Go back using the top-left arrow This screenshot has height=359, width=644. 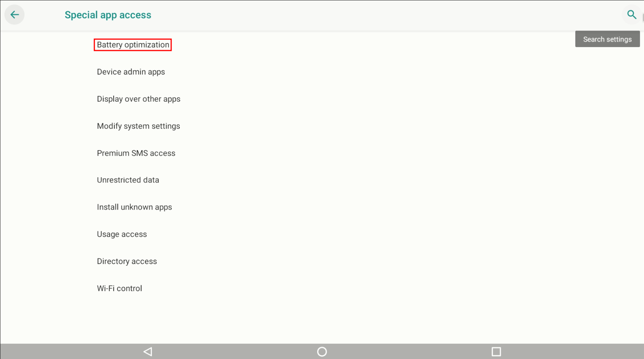14,15
